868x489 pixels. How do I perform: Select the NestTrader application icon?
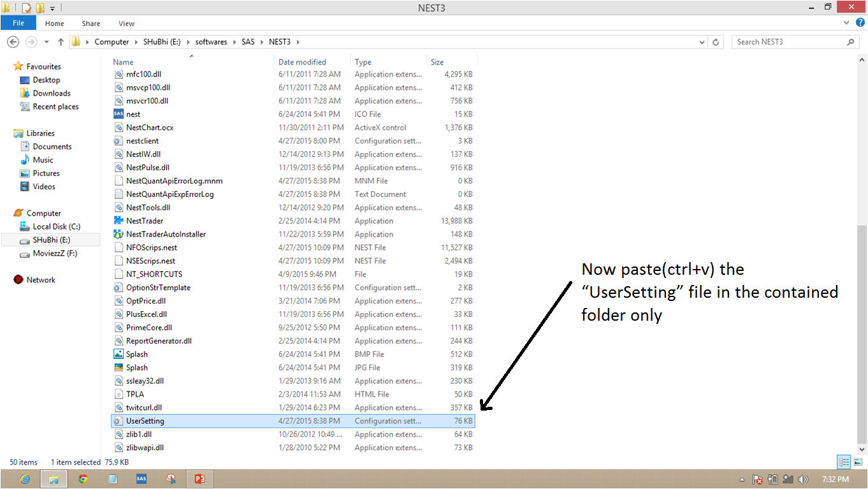coord(118,221)
